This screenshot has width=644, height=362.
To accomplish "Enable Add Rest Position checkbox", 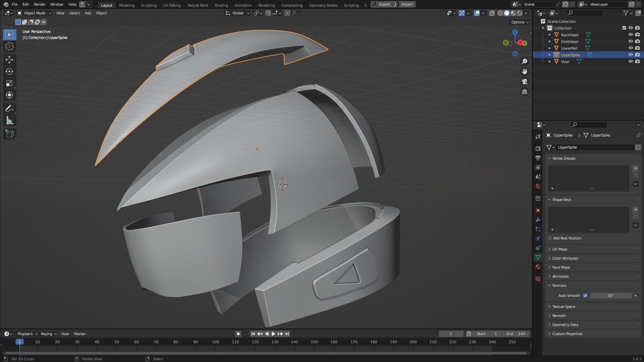I will (x=550, y=238).
